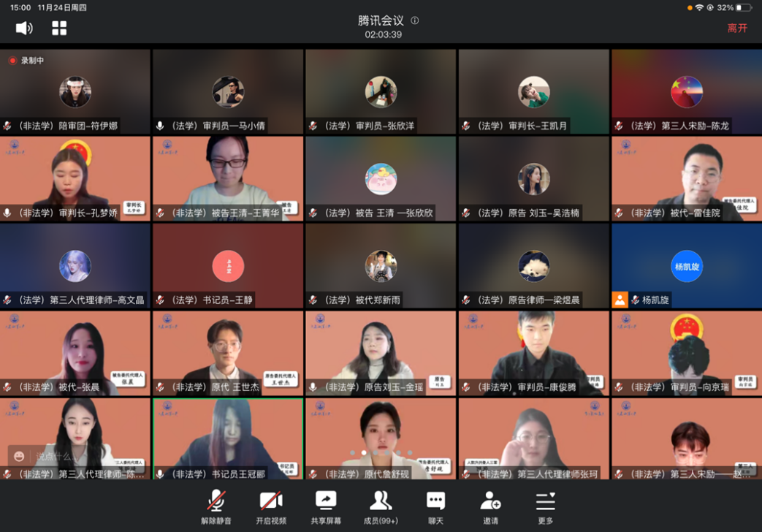Tap the speaker audio output icon

point(24,28)
